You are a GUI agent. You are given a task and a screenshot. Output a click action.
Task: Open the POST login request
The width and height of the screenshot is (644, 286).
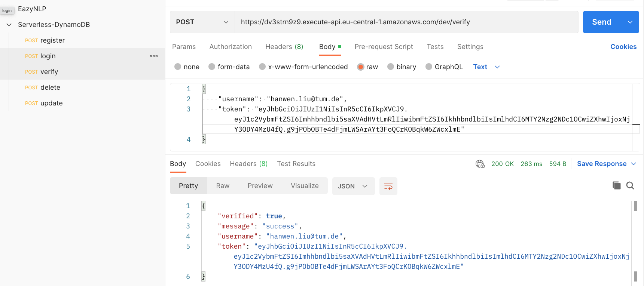82,56
